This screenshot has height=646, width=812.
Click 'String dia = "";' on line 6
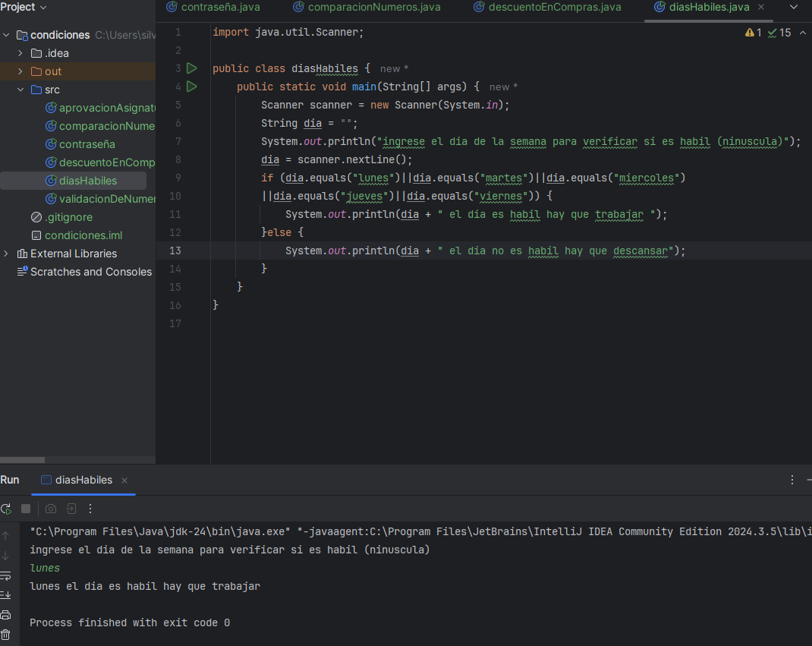point(309,123)
